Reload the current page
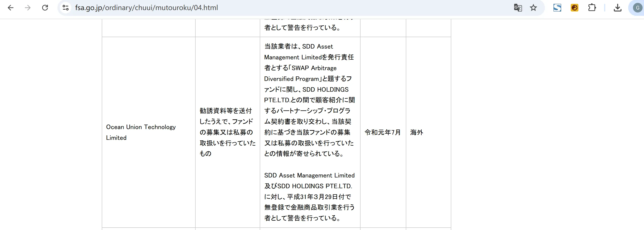 click(45, 8)
